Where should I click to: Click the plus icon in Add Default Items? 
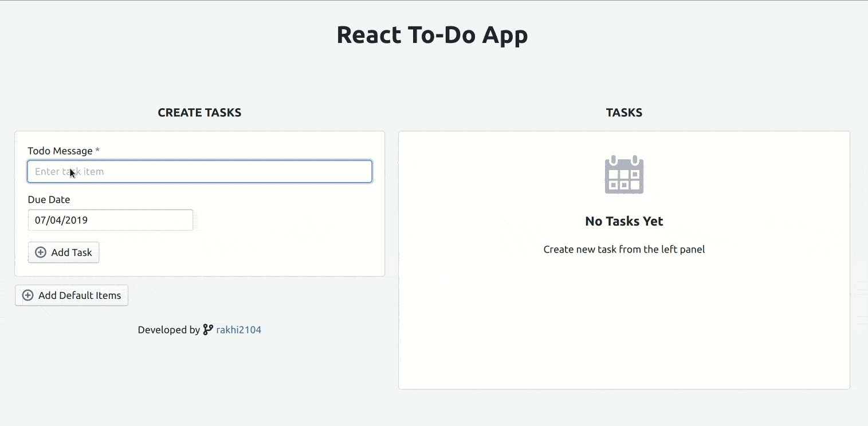tap(28, 295)
